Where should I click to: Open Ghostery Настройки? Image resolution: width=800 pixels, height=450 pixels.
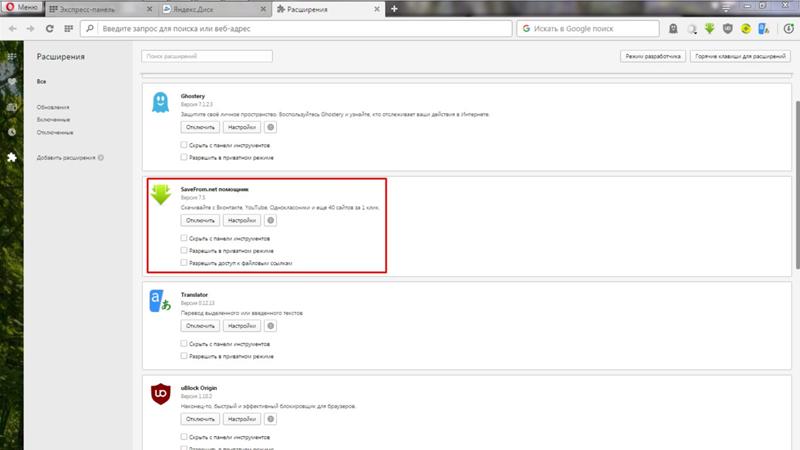point(242,127)
